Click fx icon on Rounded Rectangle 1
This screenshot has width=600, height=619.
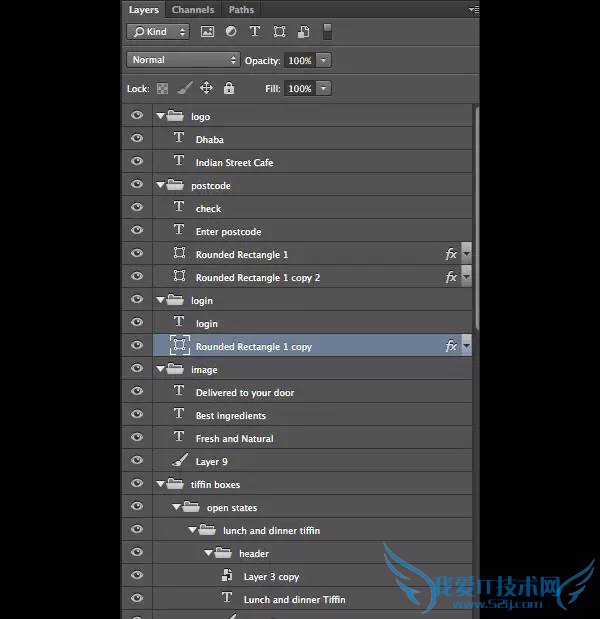pos(451,253)
